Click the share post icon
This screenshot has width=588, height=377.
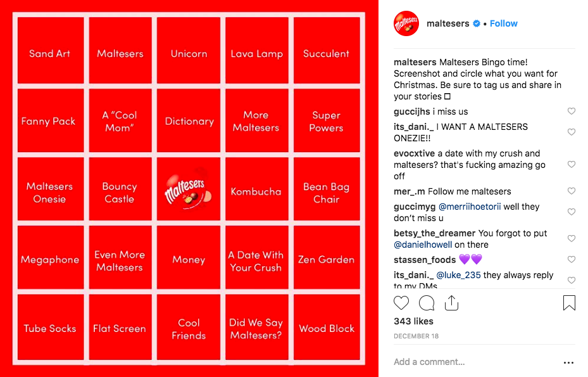(x=451, y=303)
